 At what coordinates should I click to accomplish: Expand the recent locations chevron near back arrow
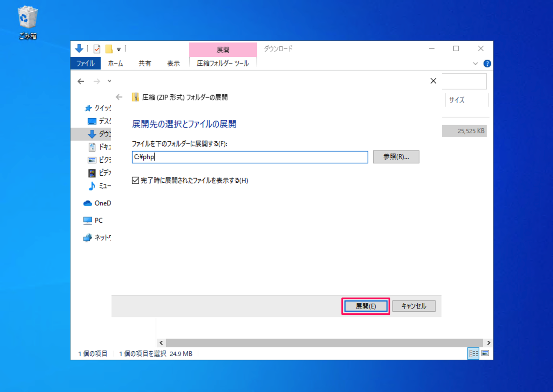[110, 81]
